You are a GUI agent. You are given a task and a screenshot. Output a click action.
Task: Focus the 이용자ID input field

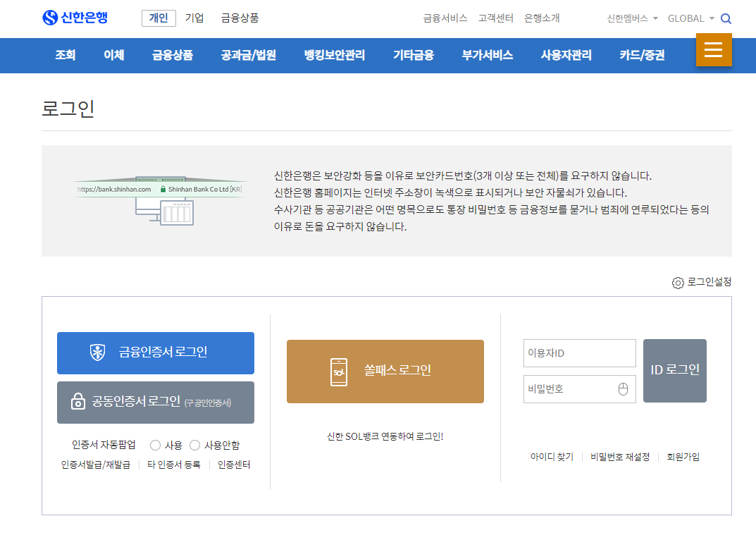pyautogui.click(x=580, y=353)
